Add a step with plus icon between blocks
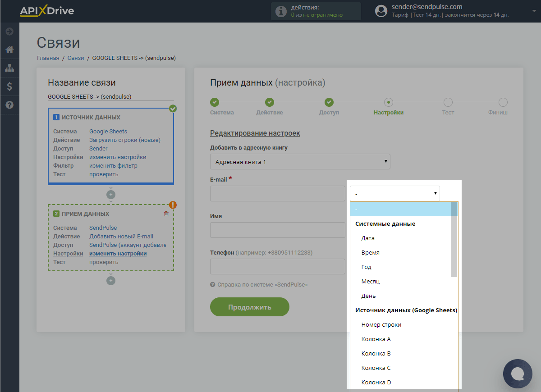 (x=111, y=195)
